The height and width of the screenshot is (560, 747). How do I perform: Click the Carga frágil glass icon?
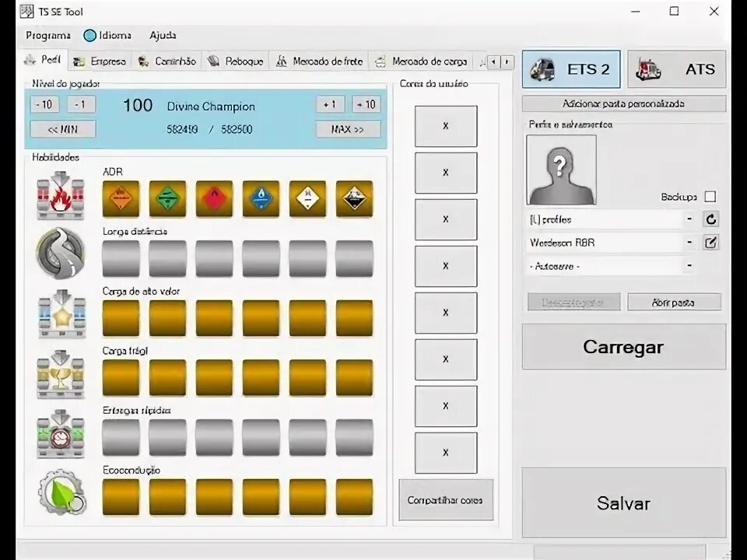[x=61, y=374]
